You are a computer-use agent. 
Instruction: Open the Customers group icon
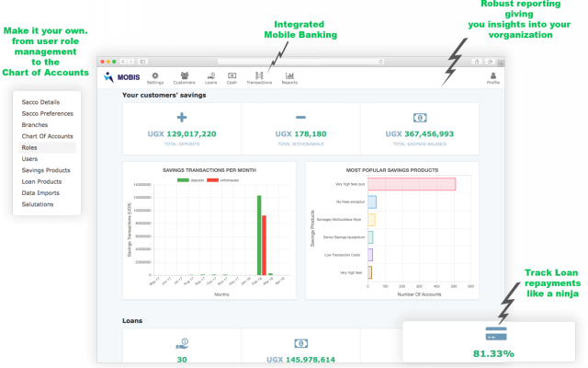[x=184, y=75]
